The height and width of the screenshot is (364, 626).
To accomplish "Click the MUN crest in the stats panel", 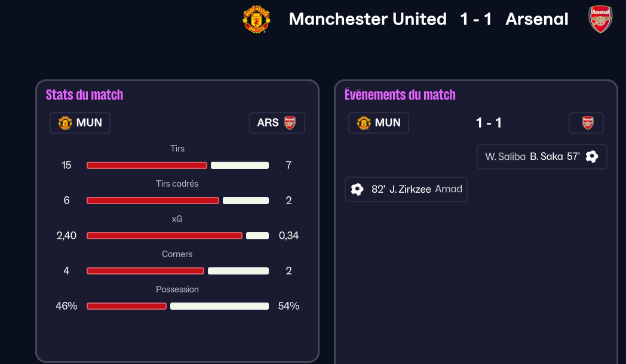I will point(65,123).
